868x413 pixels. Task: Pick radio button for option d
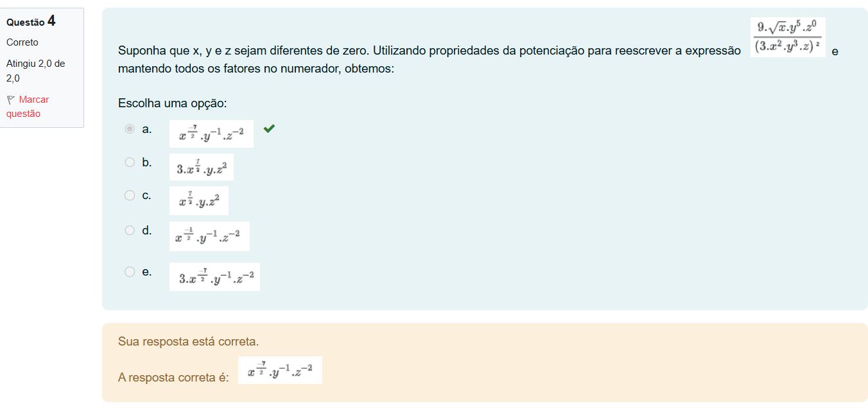tap(130, 230)
